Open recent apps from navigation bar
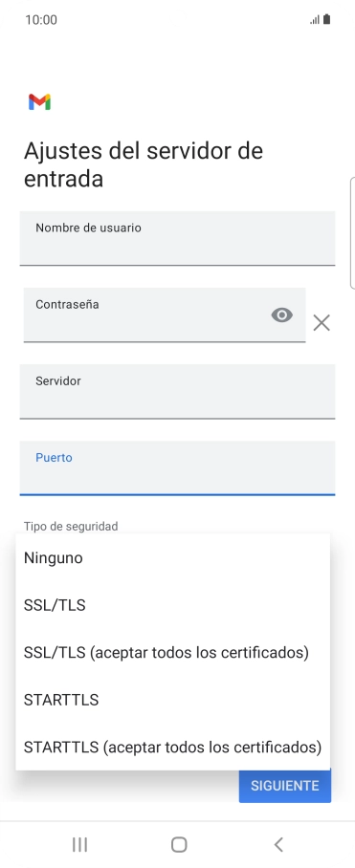The width and height of the screenshot is (355, 868). pos(80,844)
